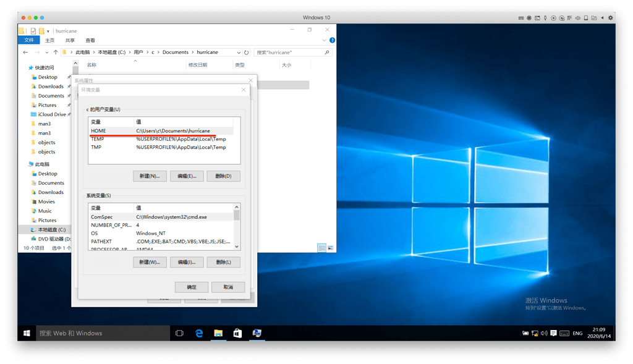Click 编辑(I) under system variables
633x364 pixels.
pyautogui.click(x=187, y=262)
